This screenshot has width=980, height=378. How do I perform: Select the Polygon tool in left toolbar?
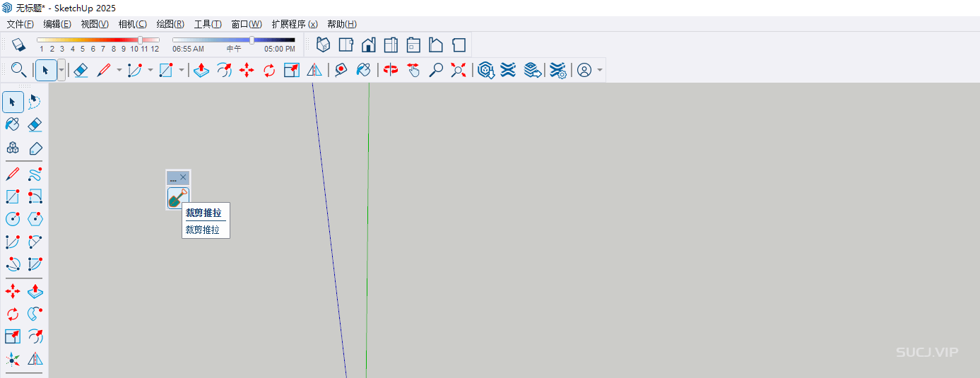35,219
